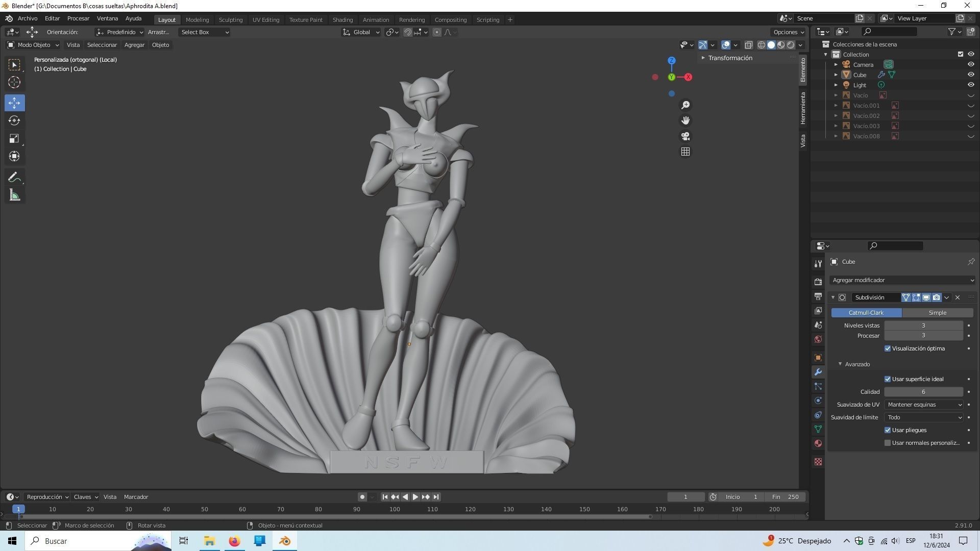Activate the Move tool
This screenshot has height=551, width=980.
coord(14,103)
